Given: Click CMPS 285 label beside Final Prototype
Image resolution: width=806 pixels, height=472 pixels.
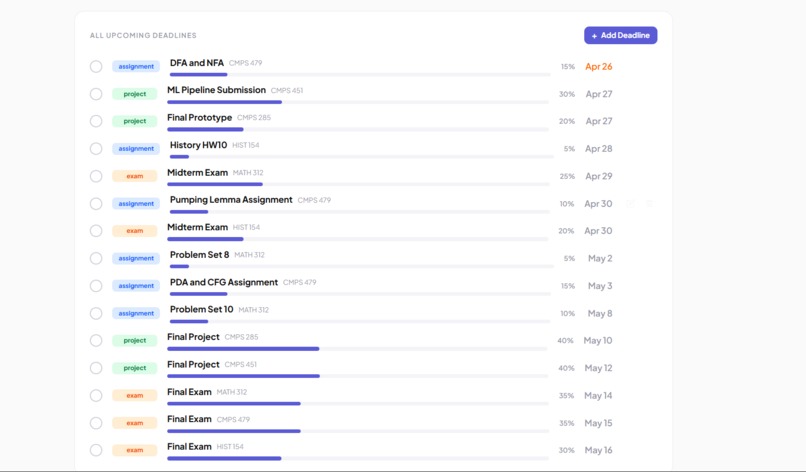Looking at the screenshot, I should 254,118.
